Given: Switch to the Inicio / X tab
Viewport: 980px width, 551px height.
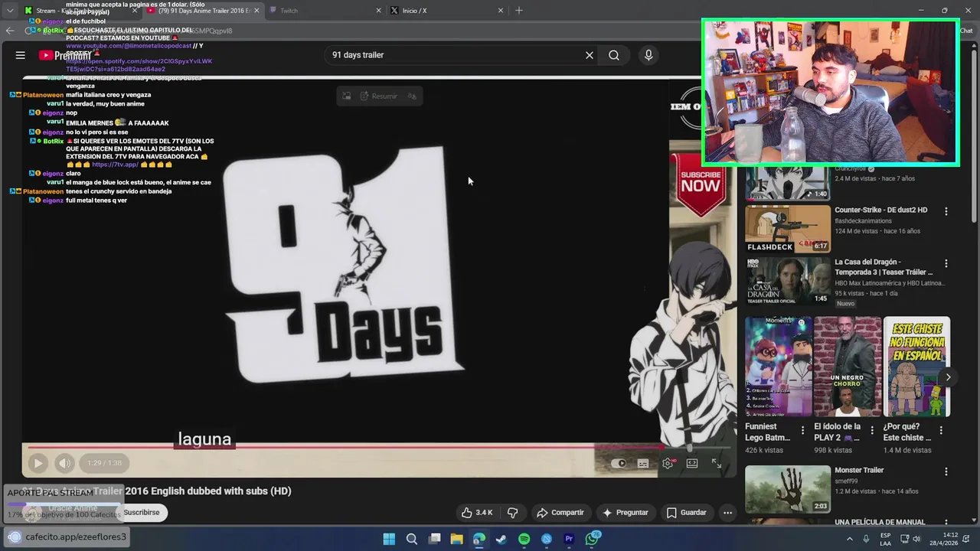Looking at the screenshot, I should point(446,11).
